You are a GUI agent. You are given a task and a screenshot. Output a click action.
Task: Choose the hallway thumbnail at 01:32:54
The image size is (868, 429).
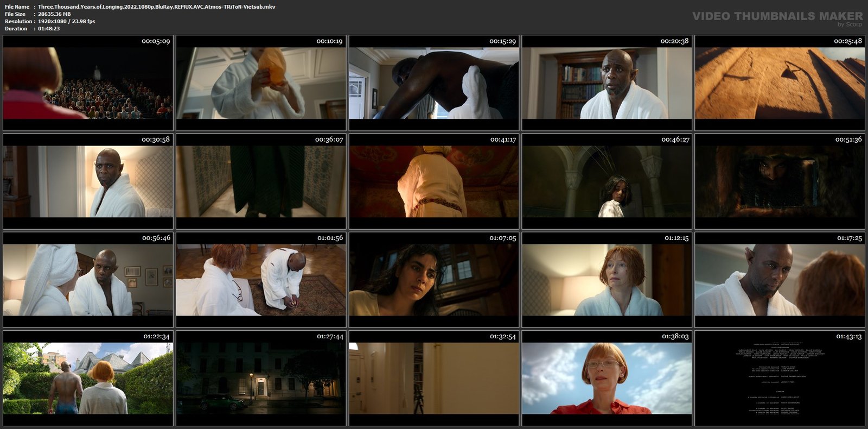434,378
